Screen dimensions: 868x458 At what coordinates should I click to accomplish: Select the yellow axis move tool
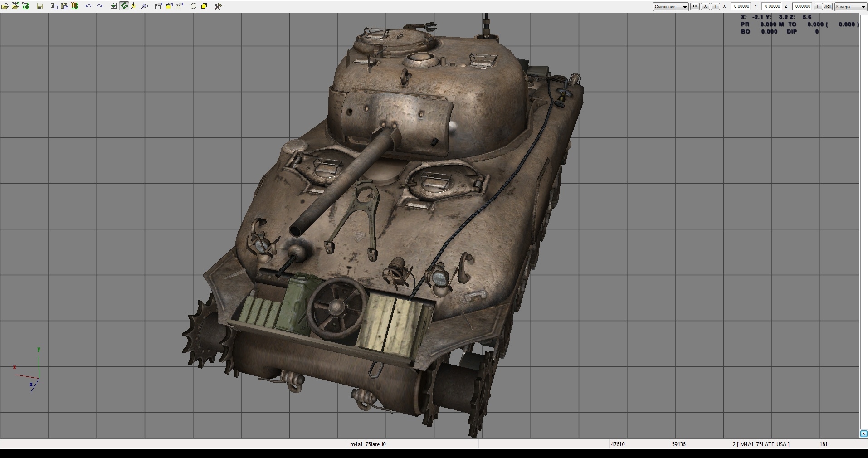tap(134, 6)
